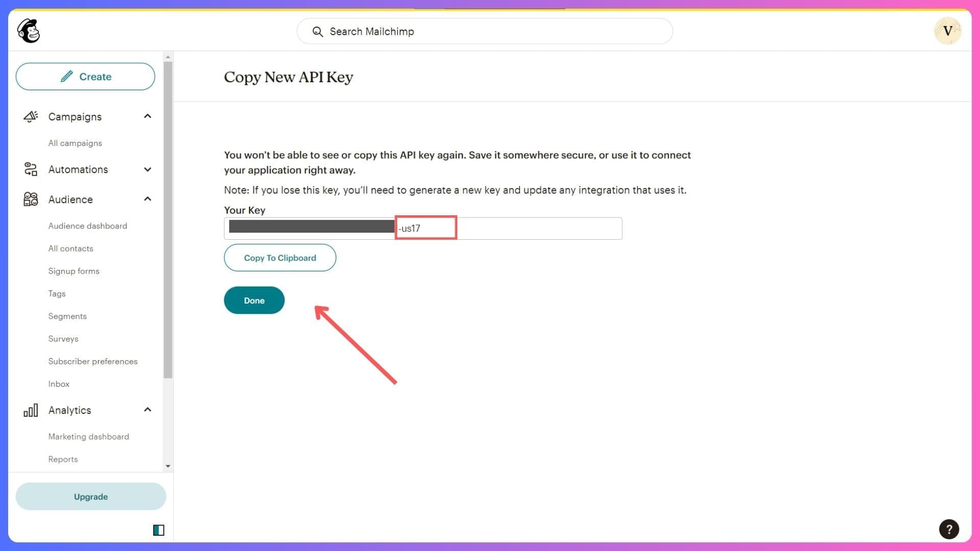Click the Analytics sidebar icon
The height and width of the screenshot is (551, 980).
(30, 410)
